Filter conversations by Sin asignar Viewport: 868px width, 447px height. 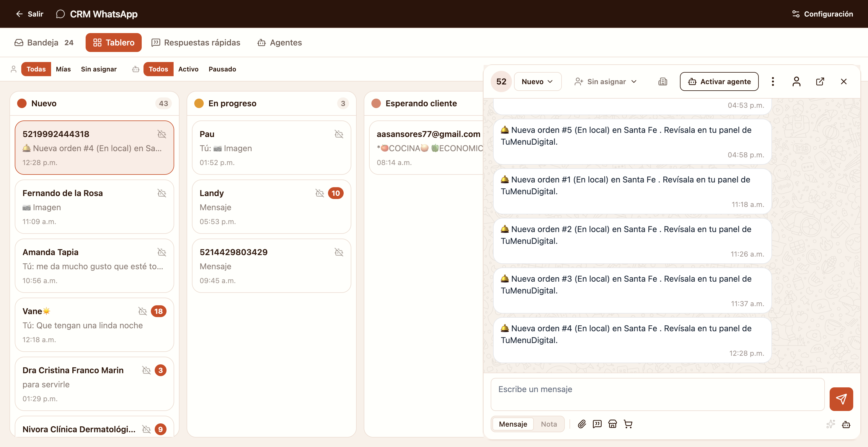98,69
